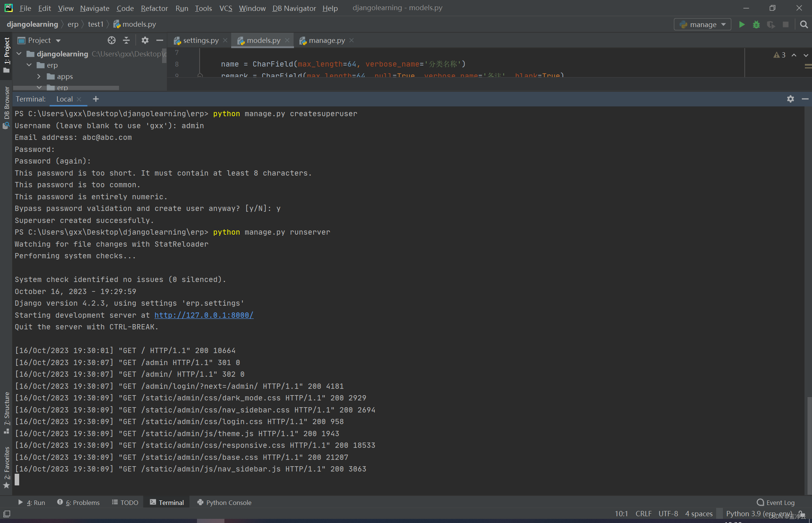Click the green Run button
Viewport: 812px width, 523px height.
(742, 24)
